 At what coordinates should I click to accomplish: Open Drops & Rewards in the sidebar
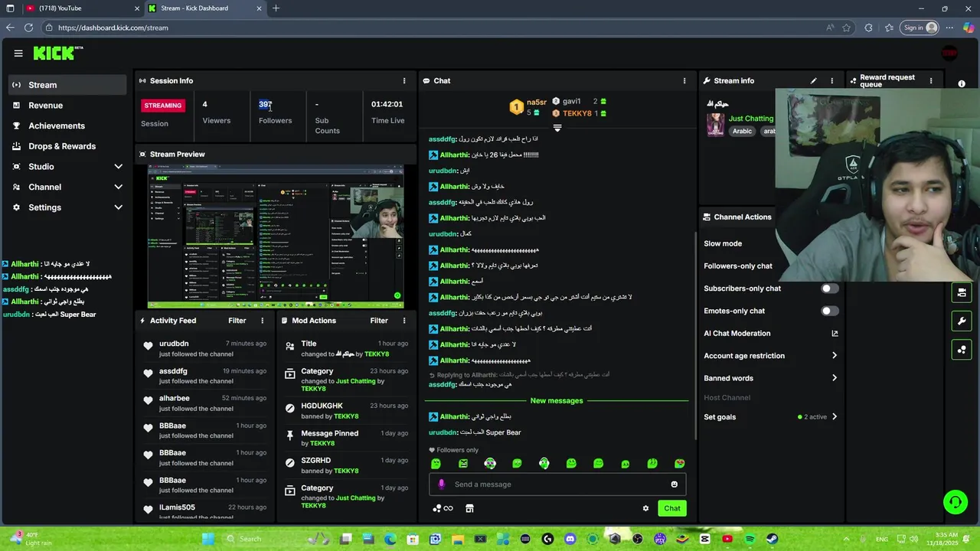click(x=67, y=146)
